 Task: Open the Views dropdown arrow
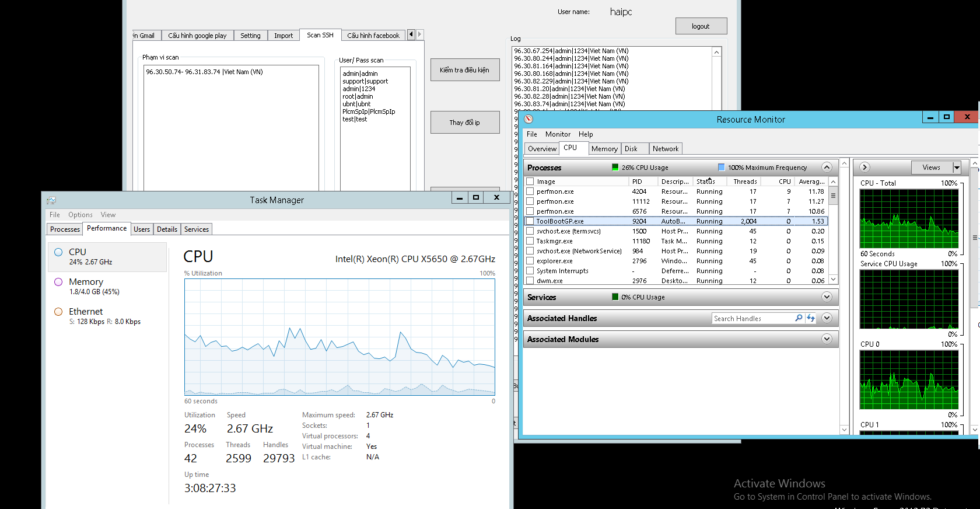point(957,168)
